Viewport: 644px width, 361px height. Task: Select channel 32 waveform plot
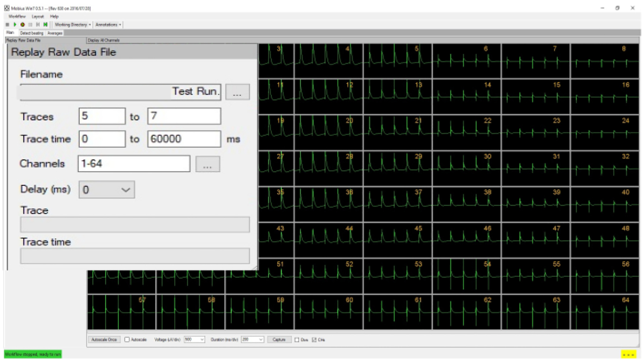coord(605,168)
